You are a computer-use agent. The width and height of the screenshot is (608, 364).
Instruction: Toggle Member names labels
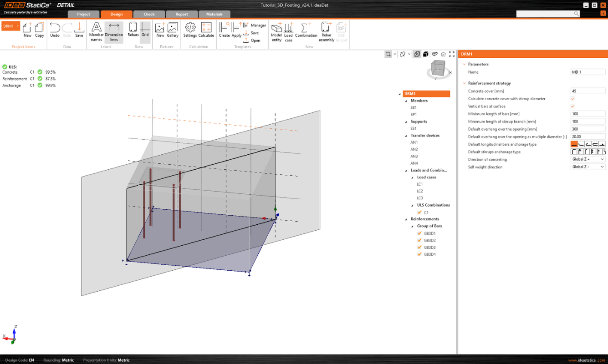click(96, 31)
